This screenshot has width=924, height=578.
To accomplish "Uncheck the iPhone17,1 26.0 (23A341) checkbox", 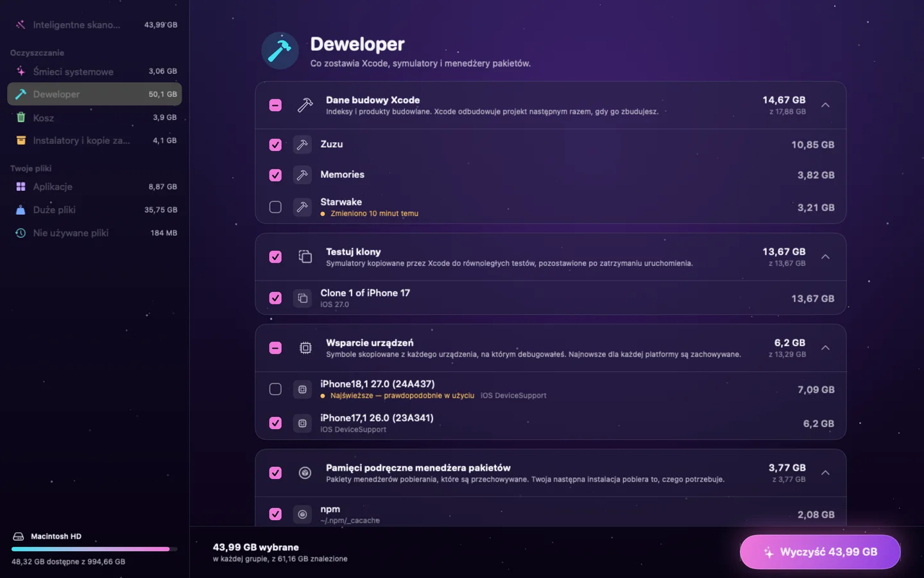I will tap(275, 423).
